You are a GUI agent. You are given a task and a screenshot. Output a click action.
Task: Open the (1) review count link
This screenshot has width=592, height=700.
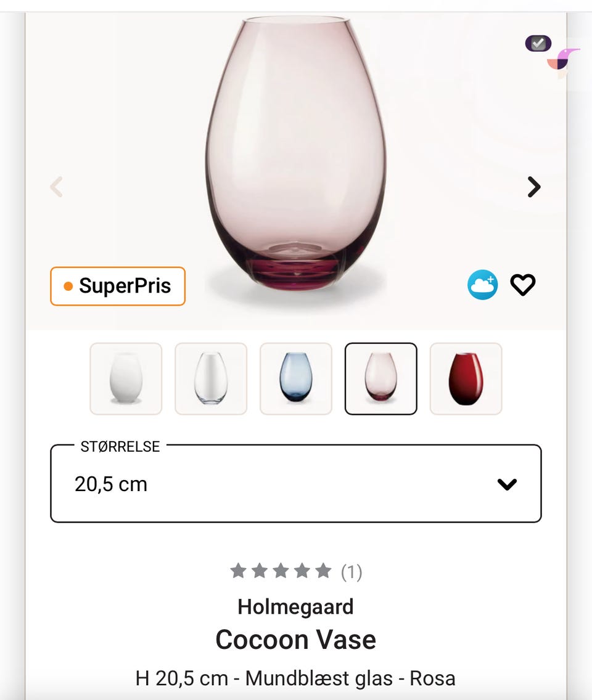pyautogui.click(x=351, y=572)
